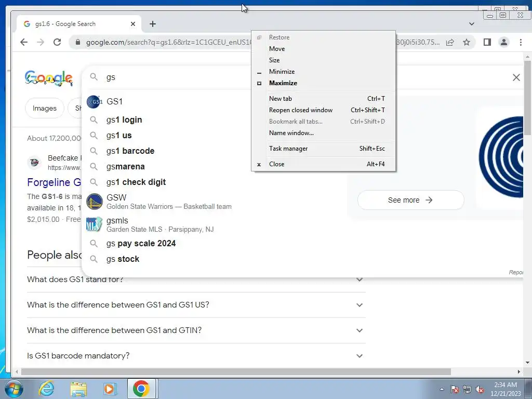This screenshot has width=532, height=399.
Task: Choose Minimize from the window menu
Action: pyautogui.click(x=323, y=72)
